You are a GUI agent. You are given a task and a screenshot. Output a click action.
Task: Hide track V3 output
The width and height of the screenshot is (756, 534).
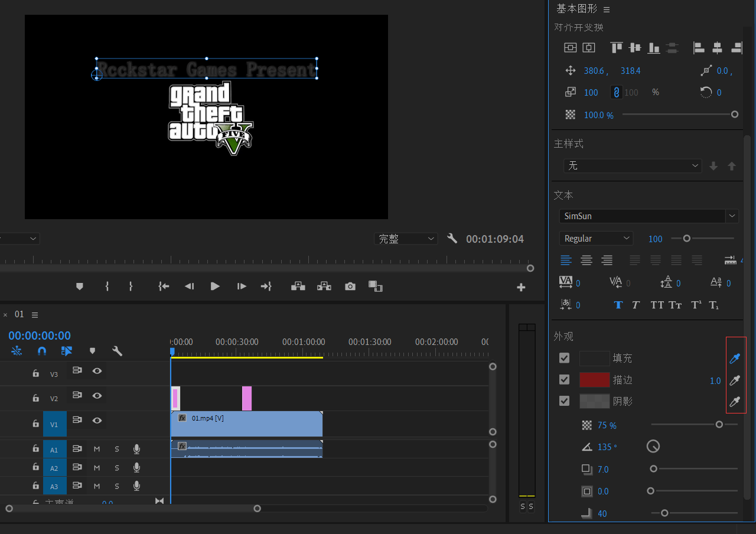click(97, 371)
